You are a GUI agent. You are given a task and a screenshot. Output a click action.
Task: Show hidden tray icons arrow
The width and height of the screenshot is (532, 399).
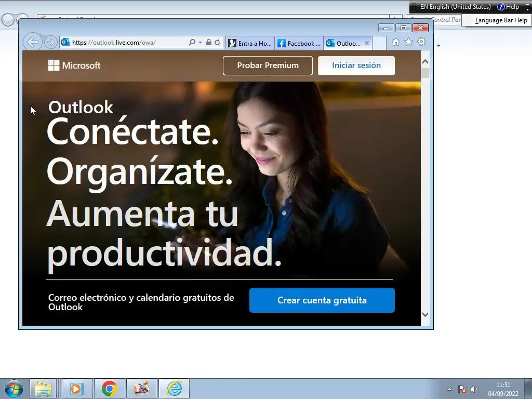click(449, 389)
